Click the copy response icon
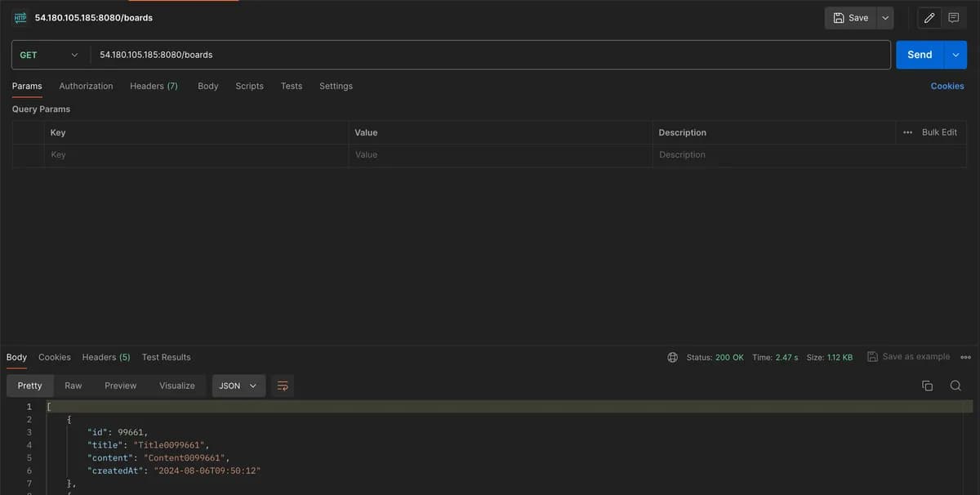 (x=927, y=386)
